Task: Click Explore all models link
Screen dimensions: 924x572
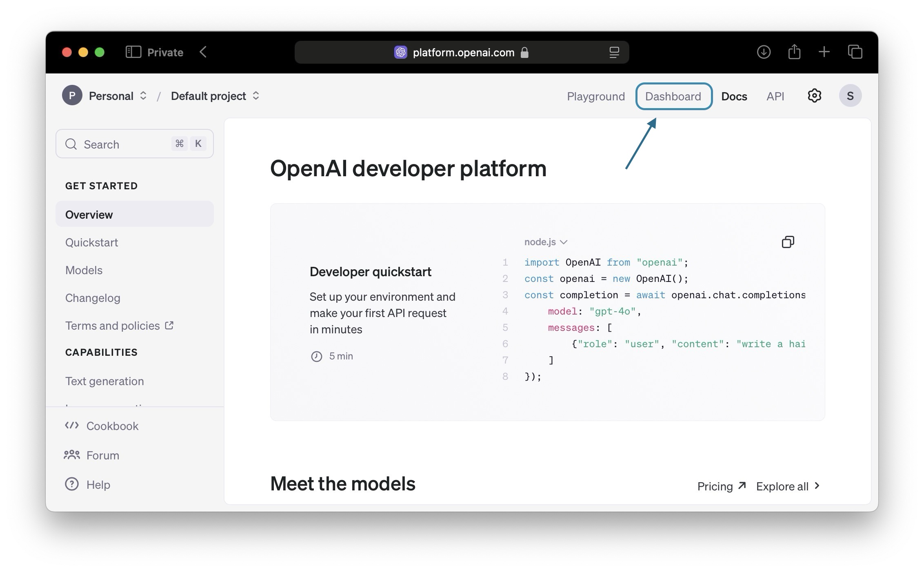Action: tap(788, 486)
